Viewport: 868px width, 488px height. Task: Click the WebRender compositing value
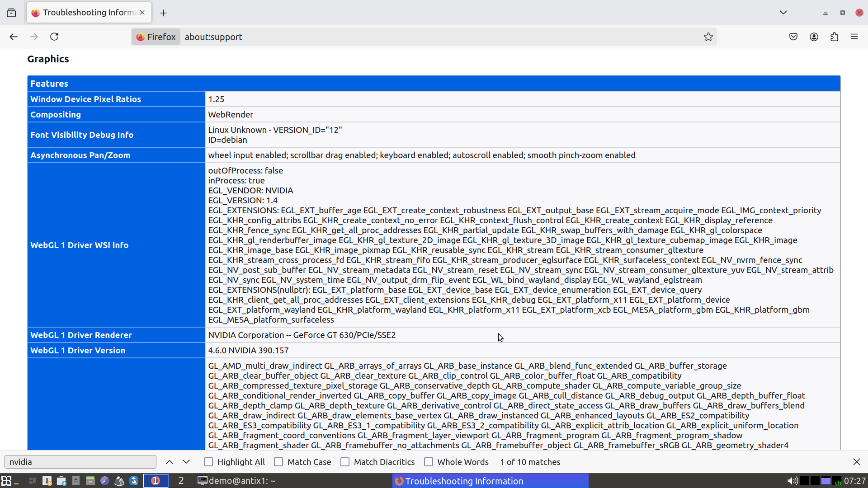(231, 114)
